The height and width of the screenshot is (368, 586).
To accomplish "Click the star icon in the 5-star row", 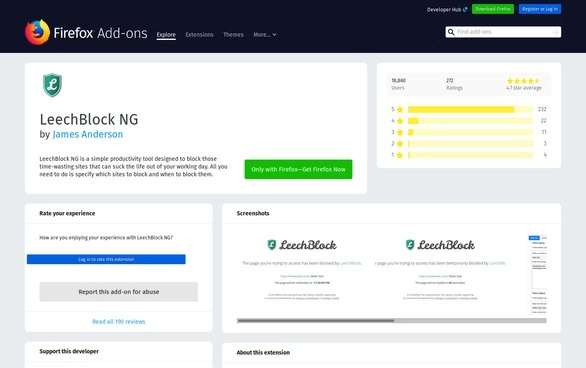I will click(x=400, y=109).
